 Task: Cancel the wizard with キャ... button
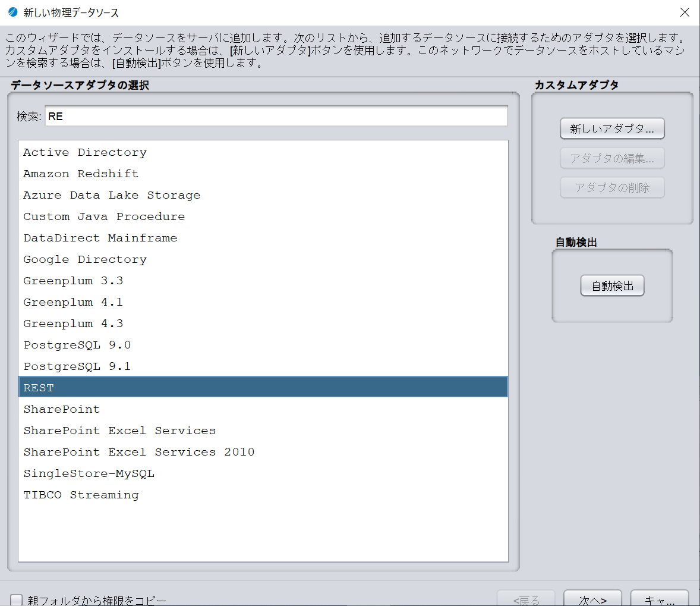click(x=659, y=599)
